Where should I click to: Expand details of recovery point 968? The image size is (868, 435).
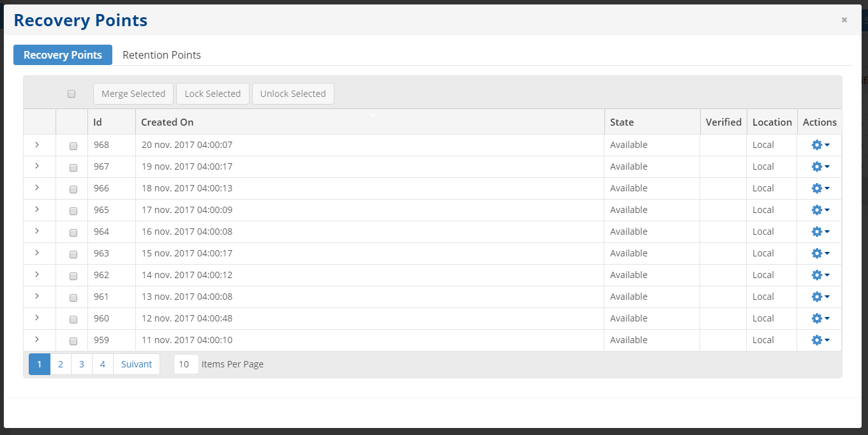37,145
